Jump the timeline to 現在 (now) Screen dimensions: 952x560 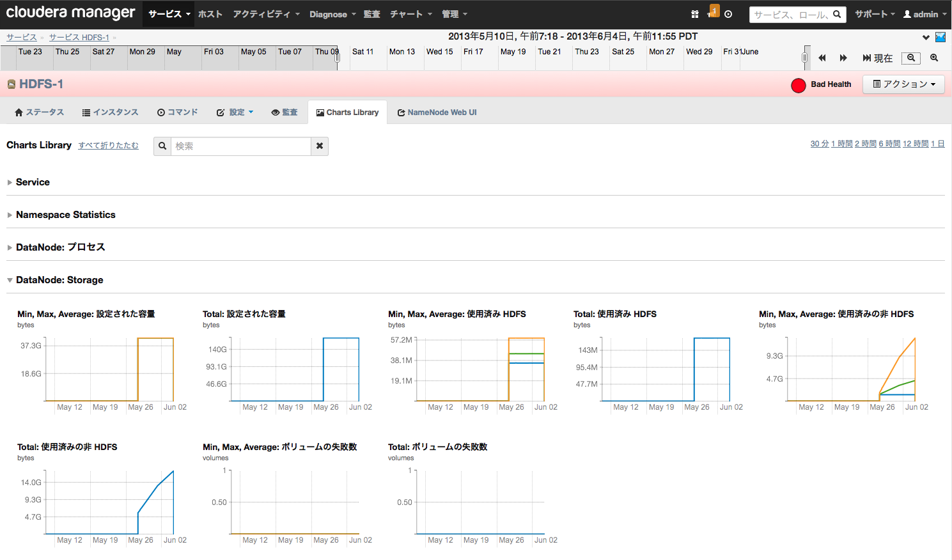click(877, 58)
